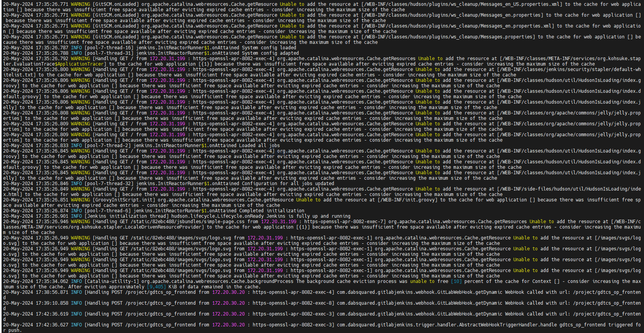Click the 'System config loaded' log message

269,48
